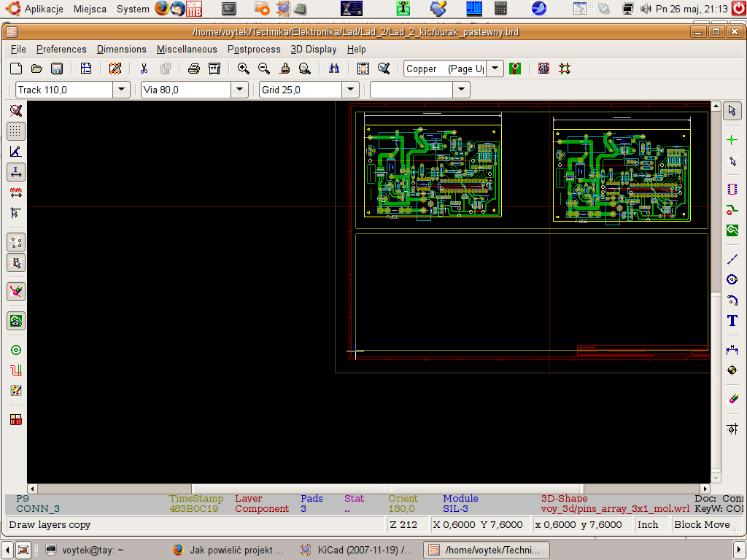747x560 pixels.
Task: Launch the module editor icon
Action: 115,69
